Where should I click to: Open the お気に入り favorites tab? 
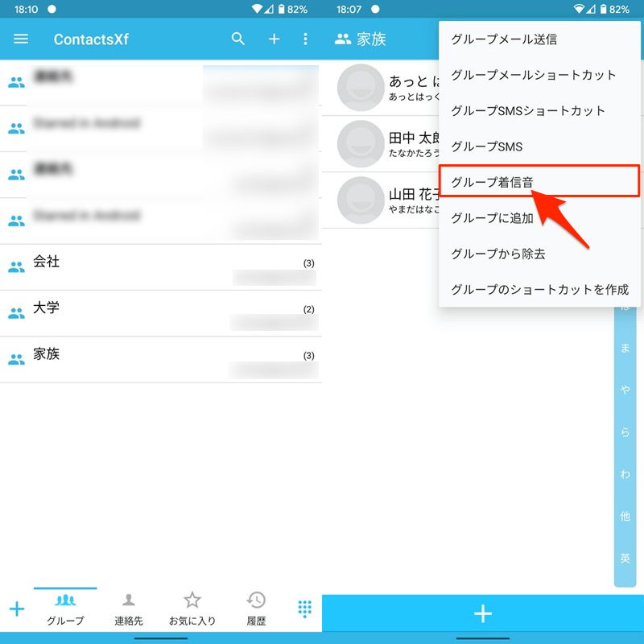point(192,609)
